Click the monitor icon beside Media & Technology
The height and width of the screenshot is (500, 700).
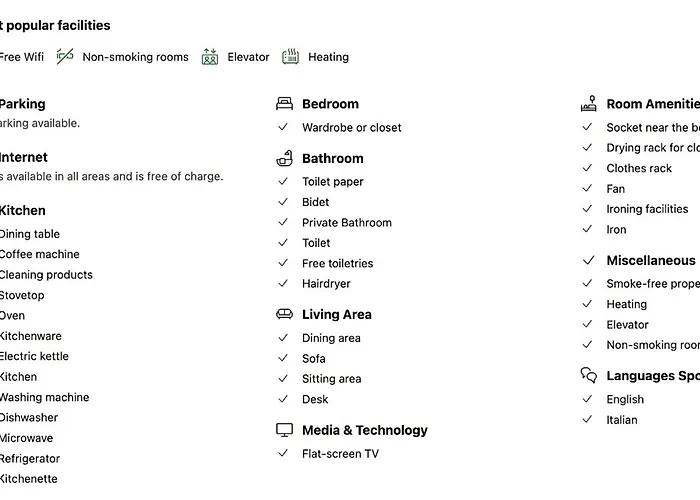(x=284, y=430)
